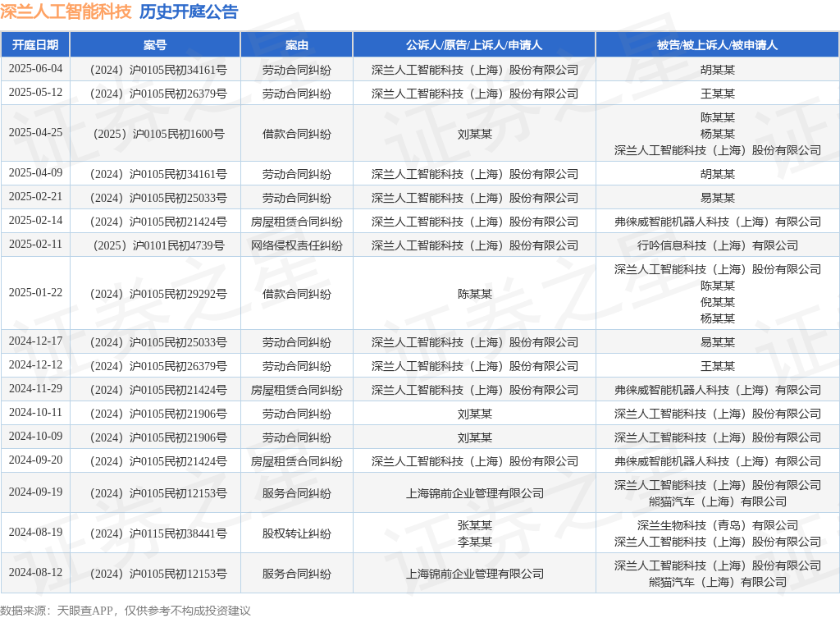Click case number (2025)沪0101民初4739号
The width and height of the screenshot is (840, 618).
(155, 245)
